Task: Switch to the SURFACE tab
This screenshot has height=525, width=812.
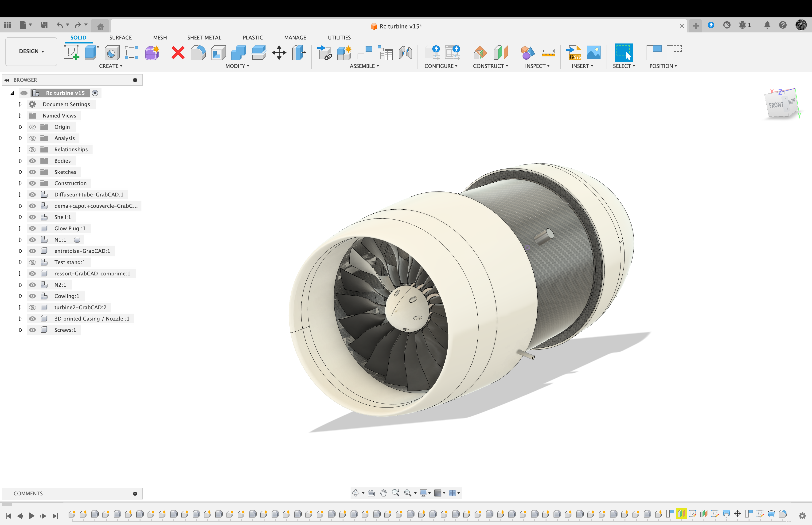Action: pyautogui.click(x=120, y=38)
